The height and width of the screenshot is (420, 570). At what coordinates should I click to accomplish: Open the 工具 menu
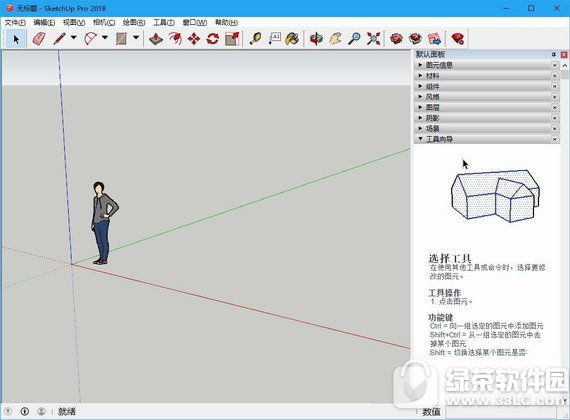click(x=164, y=23)
